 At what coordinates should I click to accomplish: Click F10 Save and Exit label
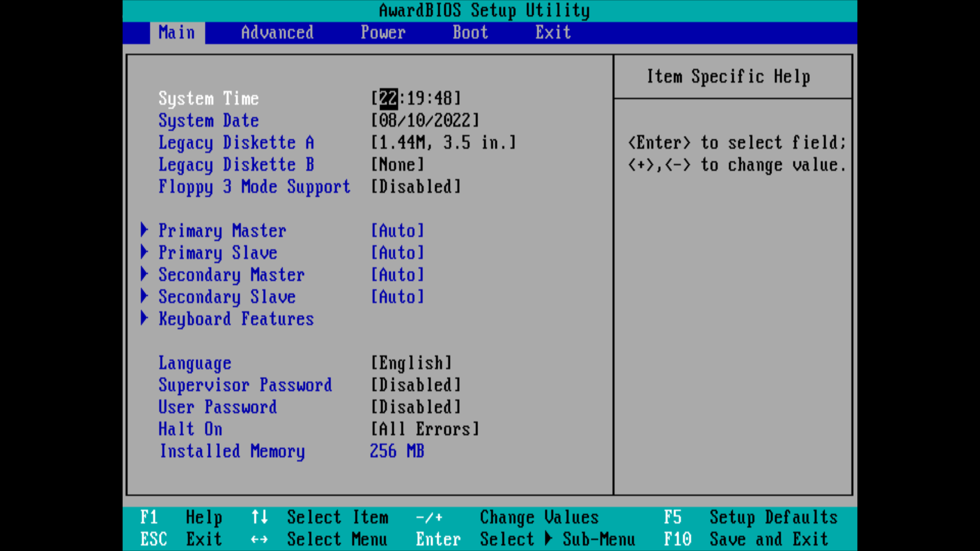tap(769, 539)
